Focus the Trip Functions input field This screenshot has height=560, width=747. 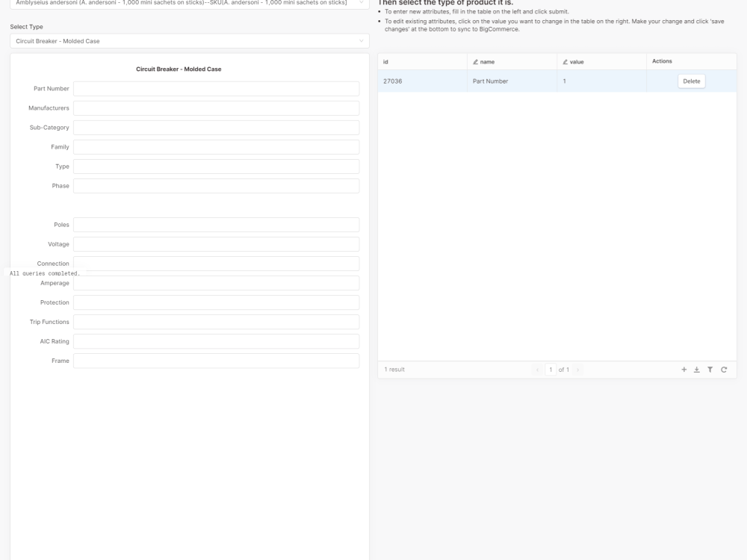217,321
